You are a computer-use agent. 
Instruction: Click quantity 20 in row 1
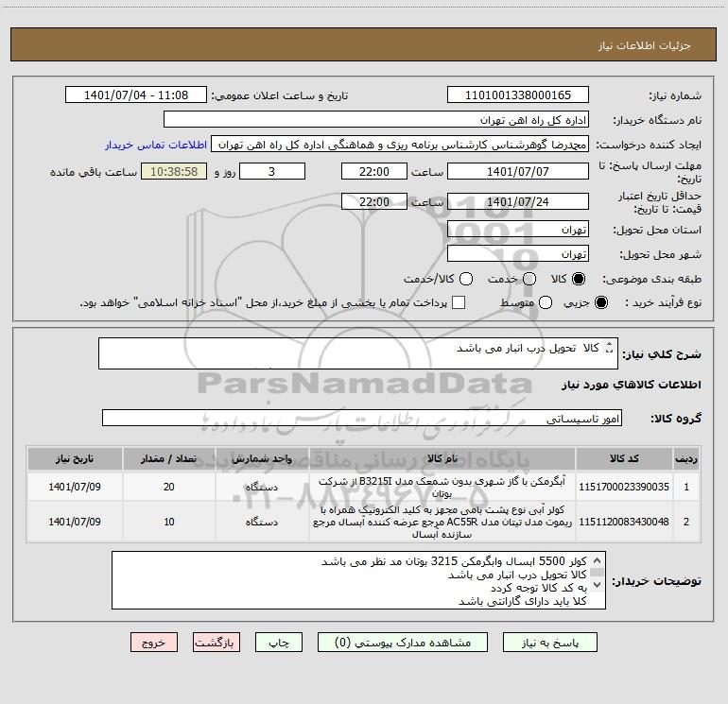click(169, 487)
